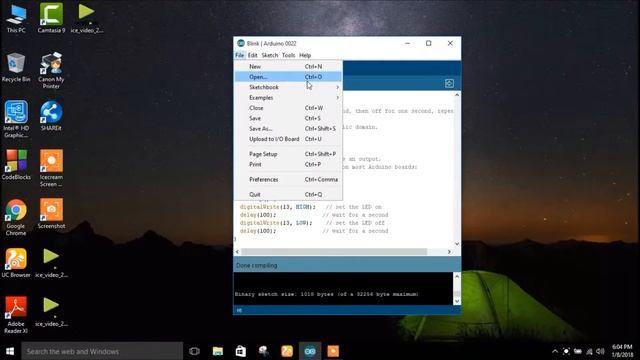Click File in Arduino menu bar
This screenshot has width=640, height=360.
pos(240,55)
